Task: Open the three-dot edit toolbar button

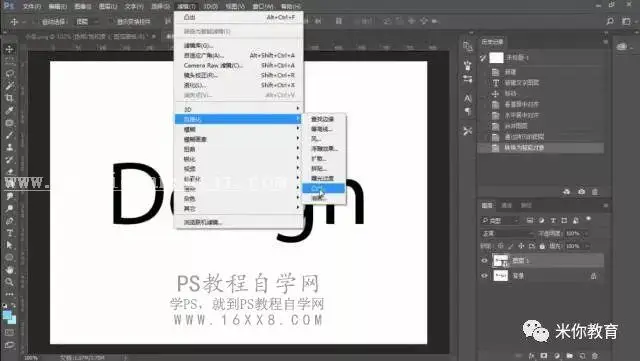Action: tap(9, 294)
